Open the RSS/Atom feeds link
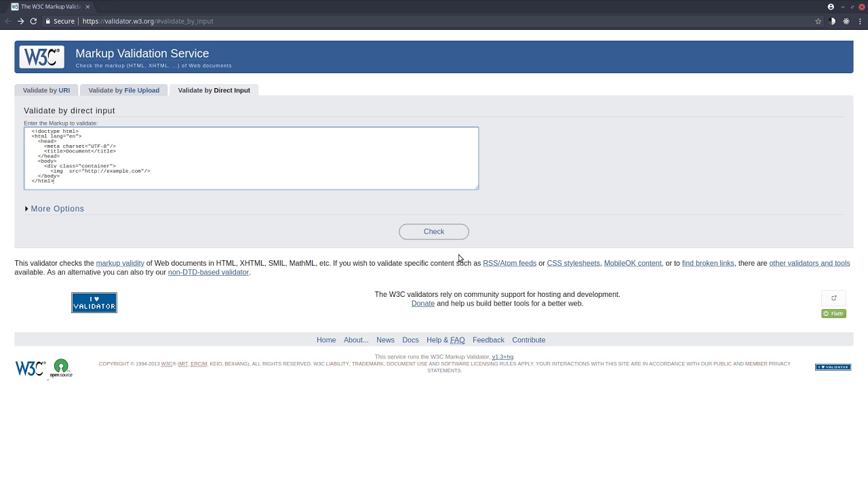The height and width of the screenshot is (488, 868). pyautogui.click(x=509, y=263)
